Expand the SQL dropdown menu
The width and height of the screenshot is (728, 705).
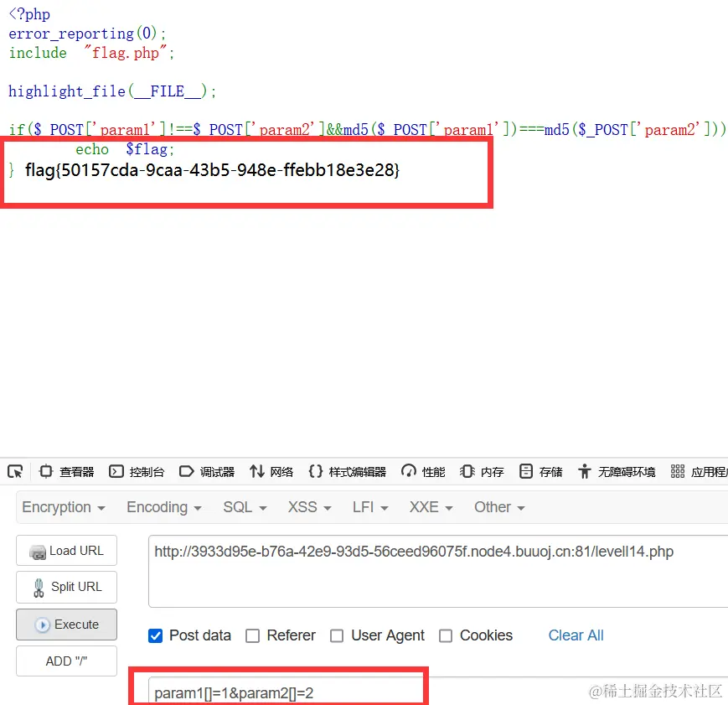click(245, 507)
